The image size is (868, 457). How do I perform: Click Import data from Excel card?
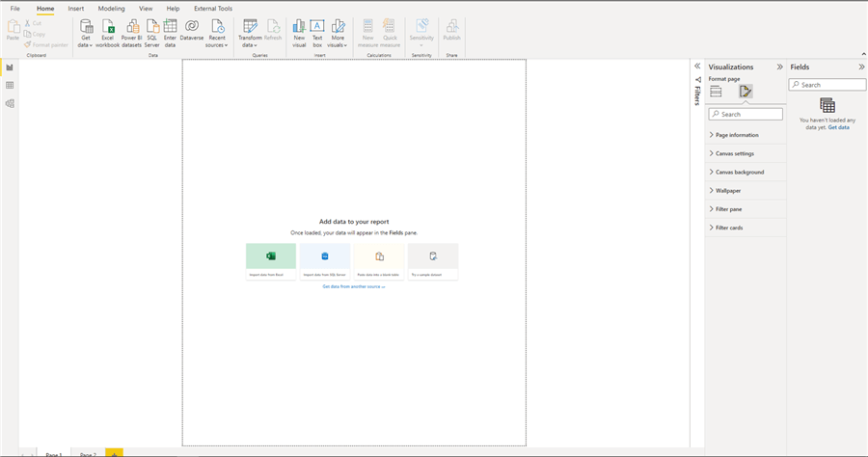[271, 261]
